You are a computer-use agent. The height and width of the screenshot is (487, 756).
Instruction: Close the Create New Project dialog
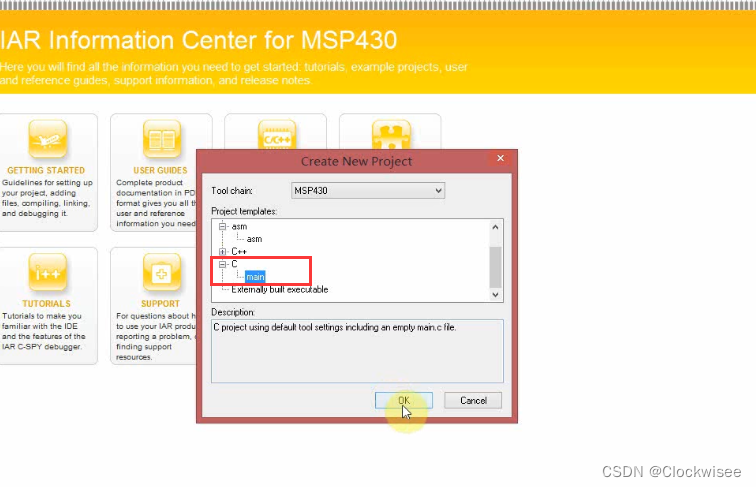tap(500, 158)
